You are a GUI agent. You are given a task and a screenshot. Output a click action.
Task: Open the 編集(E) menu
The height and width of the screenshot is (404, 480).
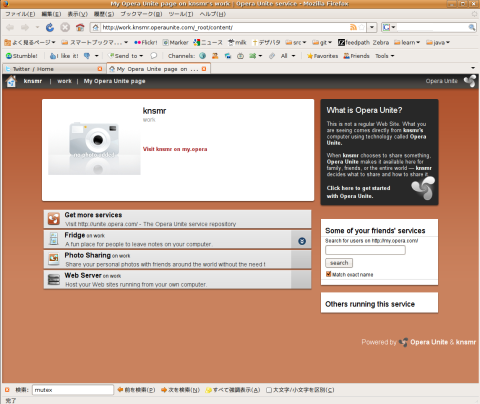[x=51, y=14]
